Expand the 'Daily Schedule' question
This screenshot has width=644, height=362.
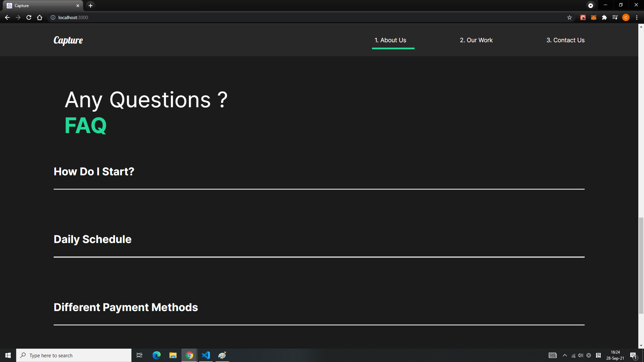coord(92,239)
